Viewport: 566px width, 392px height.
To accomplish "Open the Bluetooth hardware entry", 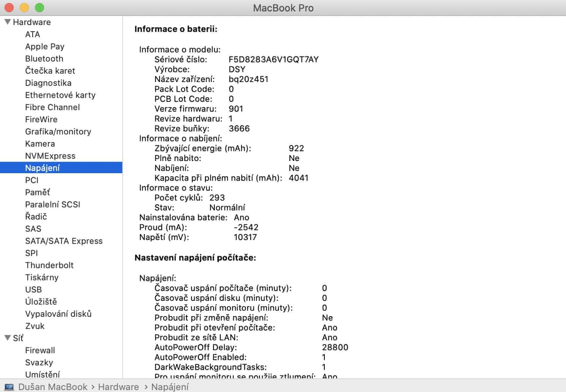I will pyautogui.click(x=44, y=58).
